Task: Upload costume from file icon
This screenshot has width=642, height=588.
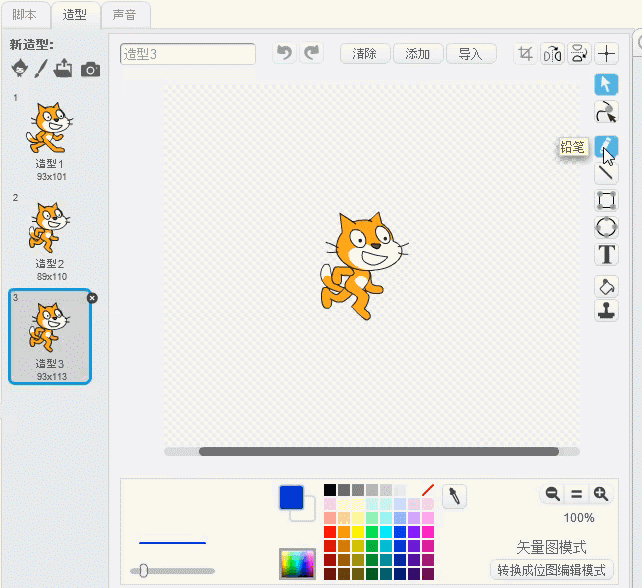Action: pos(63,68)
